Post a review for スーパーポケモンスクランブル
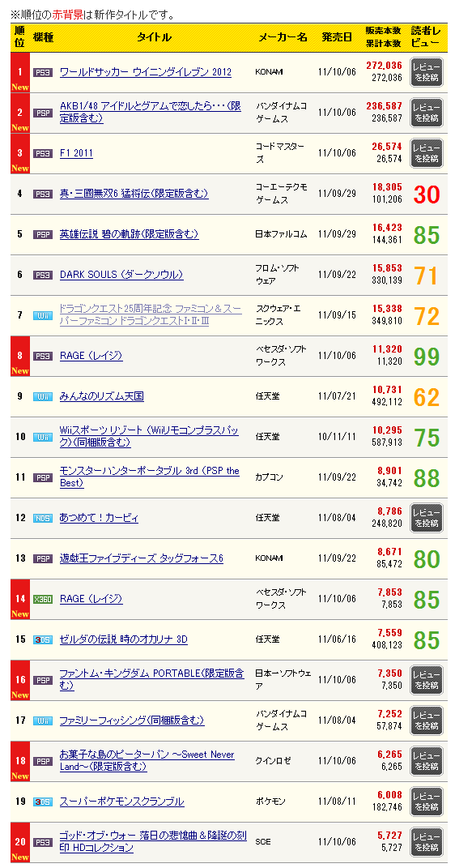The image size is (455, 868). click(x=426, y=802)
